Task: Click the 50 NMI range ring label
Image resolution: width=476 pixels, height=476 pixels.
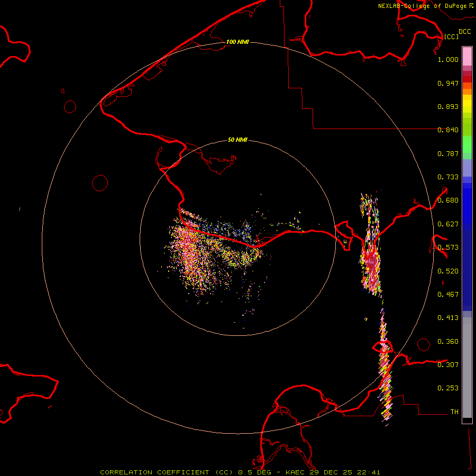Action: click(x=237, y=140)
